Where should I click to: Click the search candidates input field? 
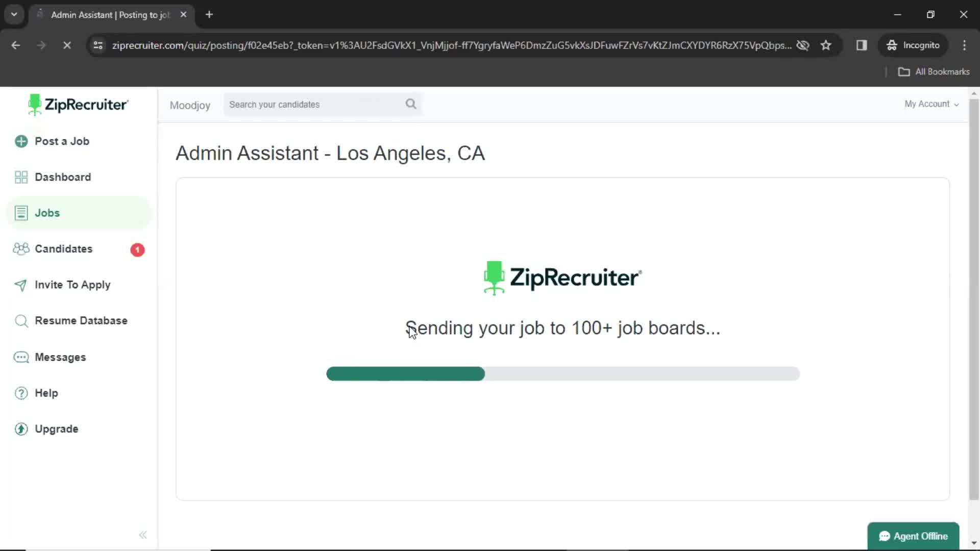point(323,104)
